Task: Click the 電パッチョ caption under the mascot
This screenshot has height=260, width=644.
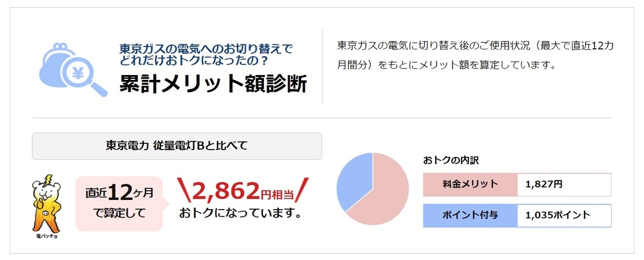Action: coord(46,234)
